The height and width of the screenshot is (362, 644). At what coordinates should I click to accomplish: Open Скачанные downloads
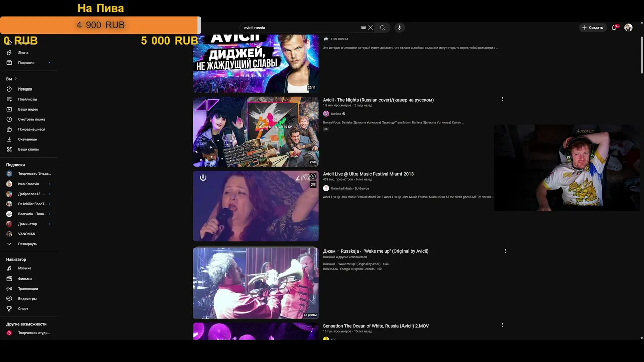(27, 139)
